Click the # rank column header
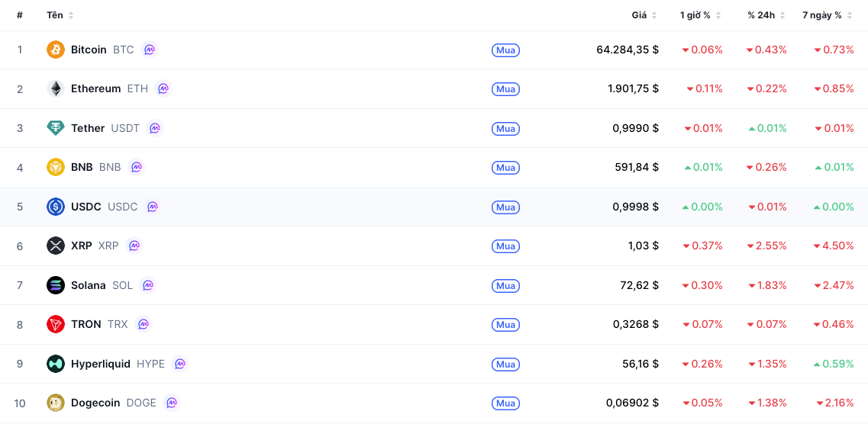 [x=19, y=15]
